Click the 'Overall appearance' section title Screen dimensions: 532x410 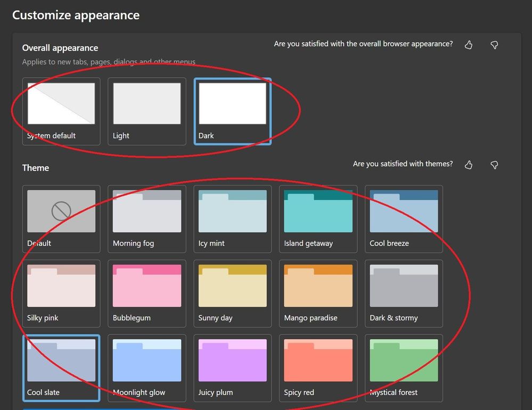(x=60, y=48)
